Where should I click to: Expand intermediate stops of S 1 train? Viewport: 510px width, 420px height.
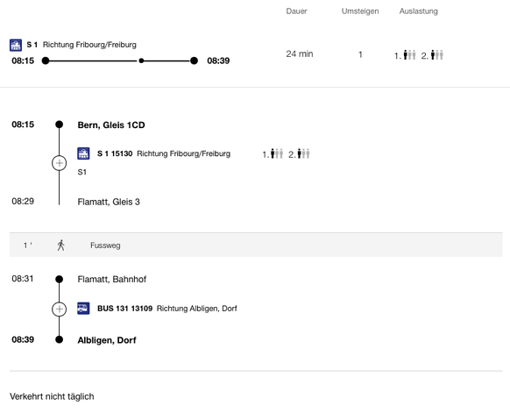point(60,163)
